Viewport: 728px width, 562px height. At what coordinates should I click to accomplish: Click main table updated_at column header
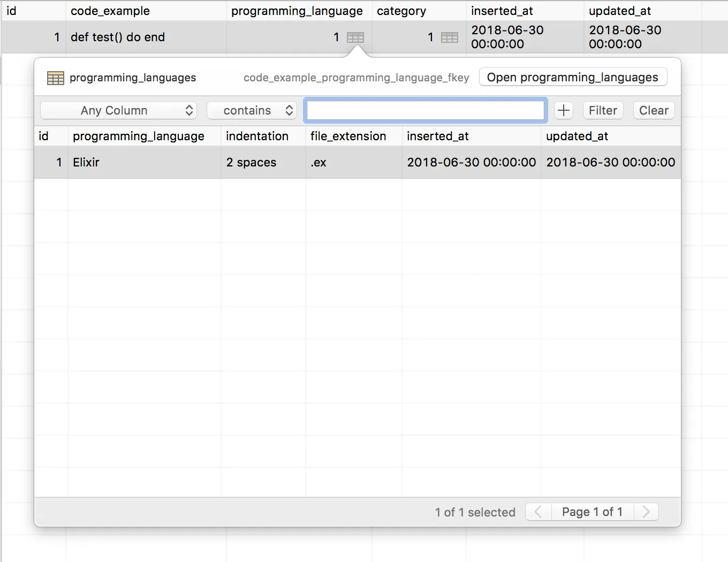[x=642, y=11]
